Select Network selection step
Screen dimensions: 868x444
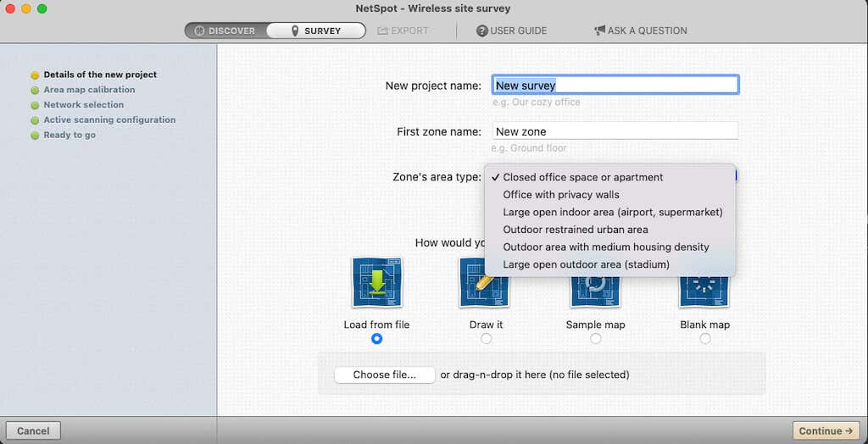(x=84, y=104)
